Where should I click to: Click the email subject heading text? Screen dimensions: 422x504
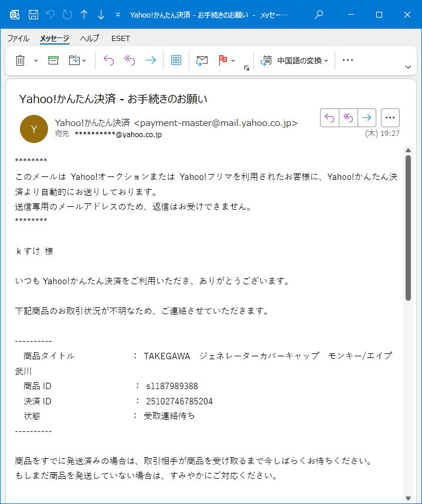[113, 99]
